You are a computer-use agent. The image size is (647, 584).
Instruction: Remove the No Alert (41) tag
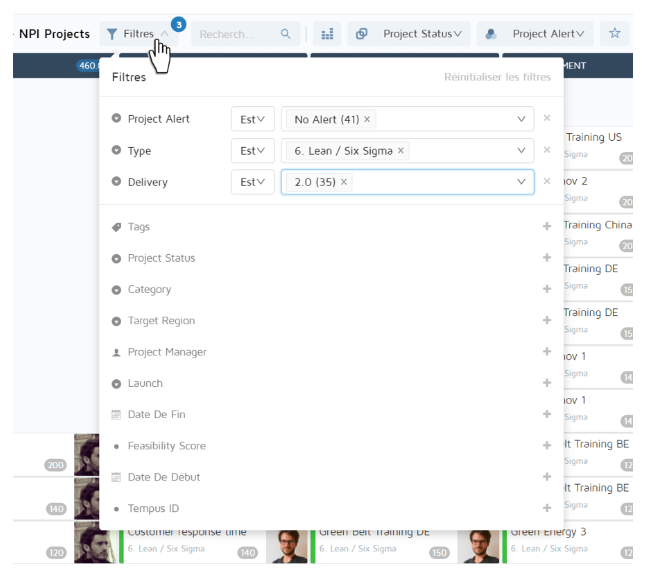pyautogui.click(x=367, y=119)
